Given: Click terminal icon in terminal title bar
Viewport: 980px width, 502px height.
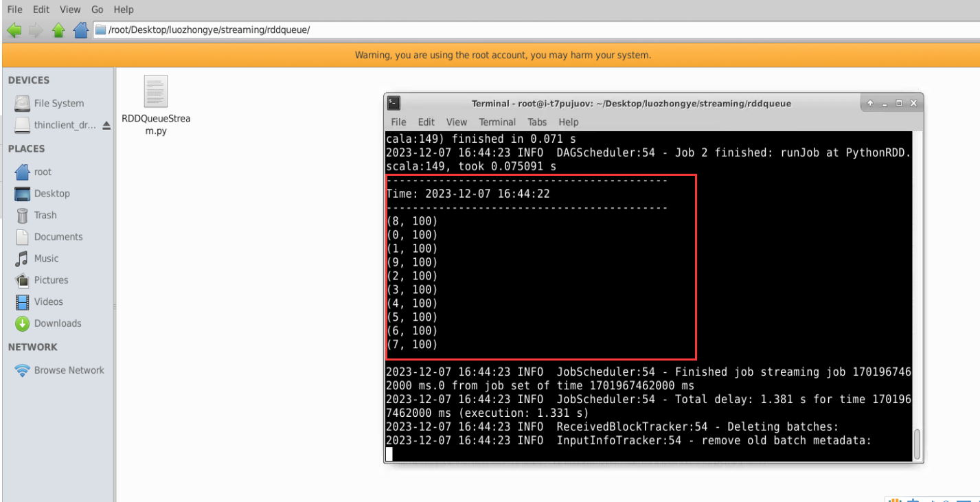Looking at the screenshot, I should (394, 103).
